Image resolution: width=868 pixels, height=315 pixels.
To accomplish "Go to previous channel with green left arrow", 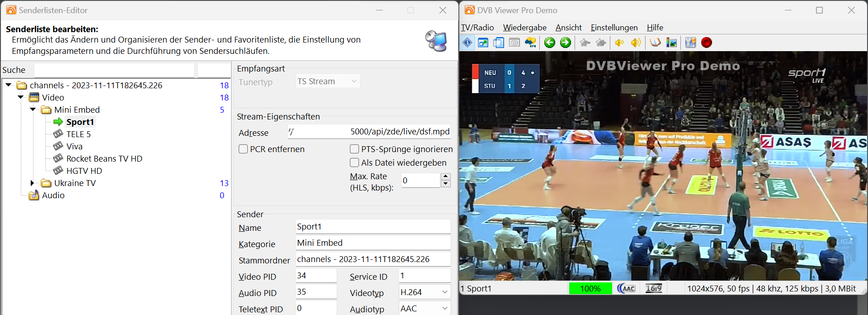I will [550, 43].
